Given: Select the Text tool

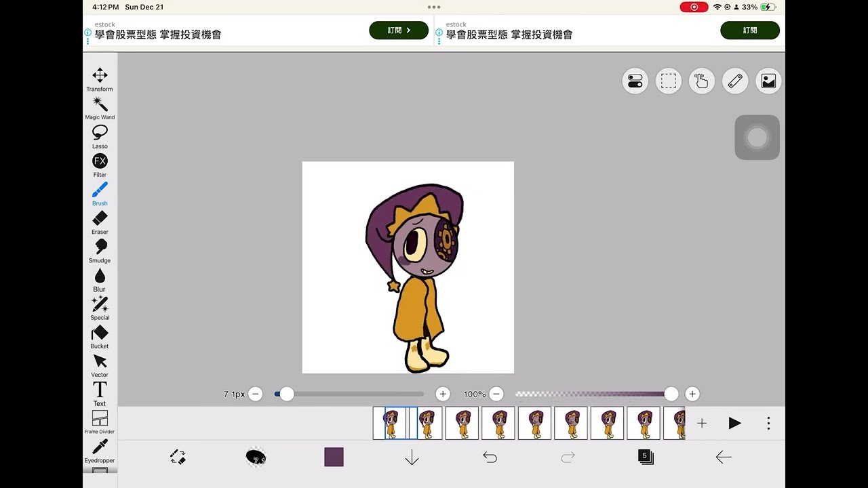Looking at the screenshot, I should (x=100, y=393).
